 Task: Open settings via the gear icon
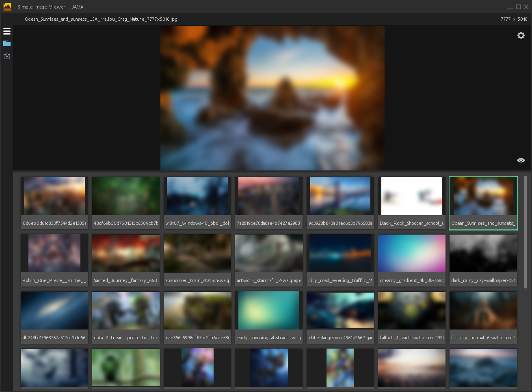coord(521,35)
